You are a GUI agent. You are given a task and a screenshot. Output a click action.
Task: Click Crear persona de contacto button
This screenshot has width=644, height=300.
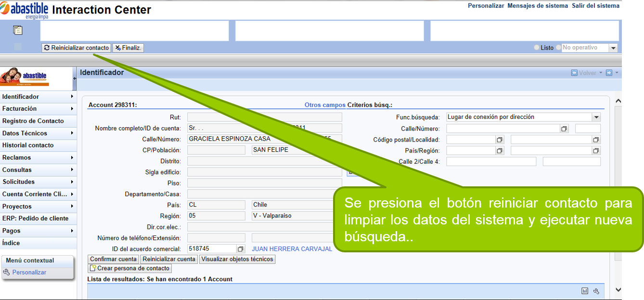130,268
